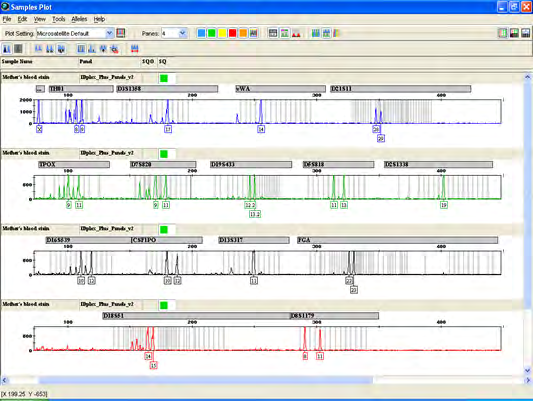Click allele label 17 under D3S1358
Image resolution: width=533 pixels, height=401 pixels.
(168, 129)
